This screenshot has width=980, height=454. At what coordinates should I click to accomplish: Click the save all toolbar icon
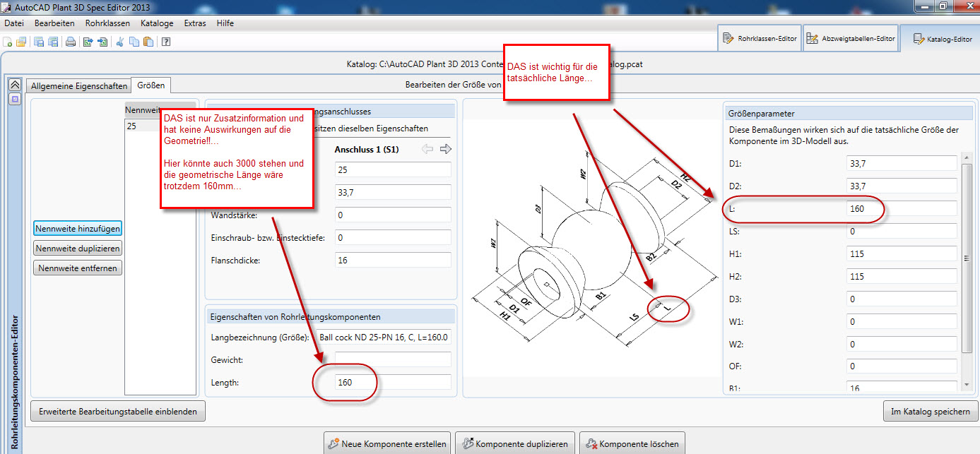point(53,42)
